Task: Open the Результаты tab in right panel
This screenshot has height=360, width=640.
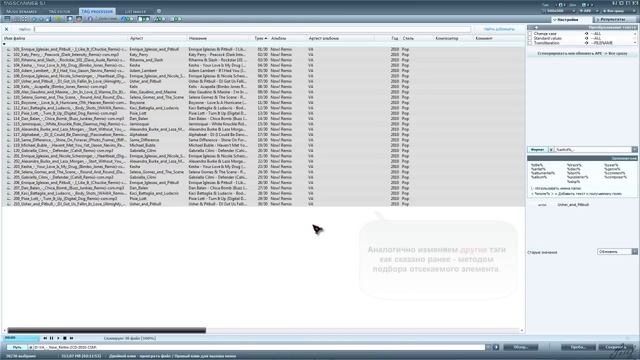Action: pyautogui.click(x=614, y=20)
